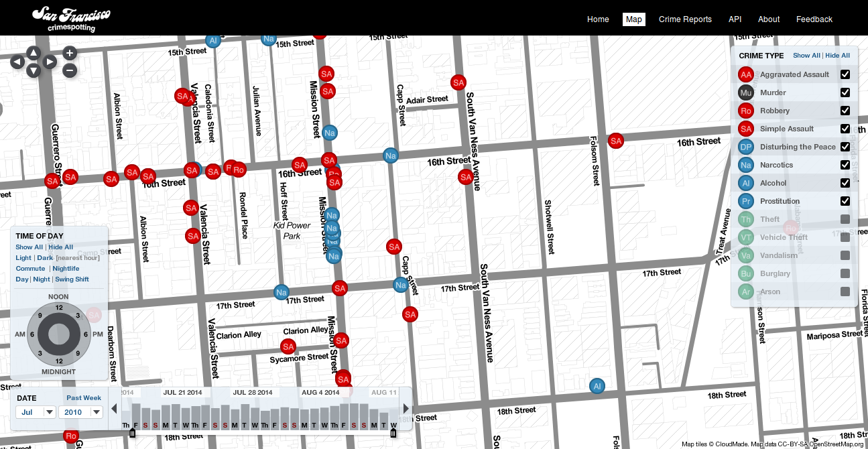Enable the Vehicle Theft checkbox

[x=845, y=237]
